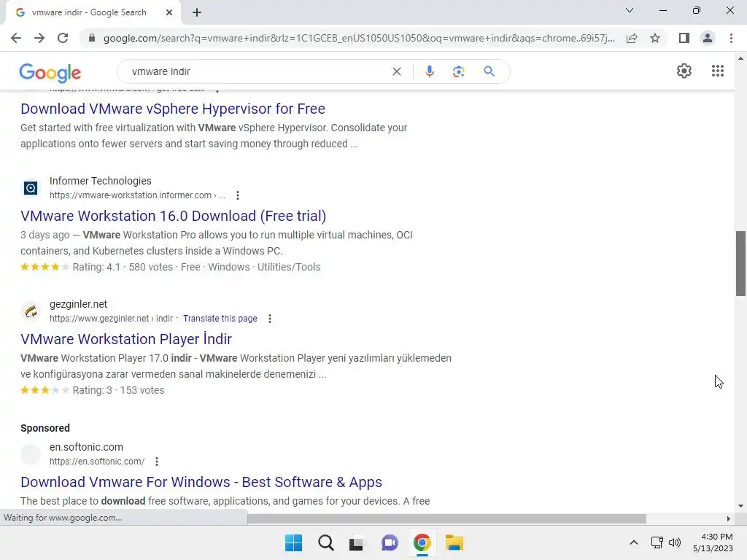Viewport: 747px width, 560px height.
Task: Click Rating: 3 · 153 votes text
Action: 118,391
